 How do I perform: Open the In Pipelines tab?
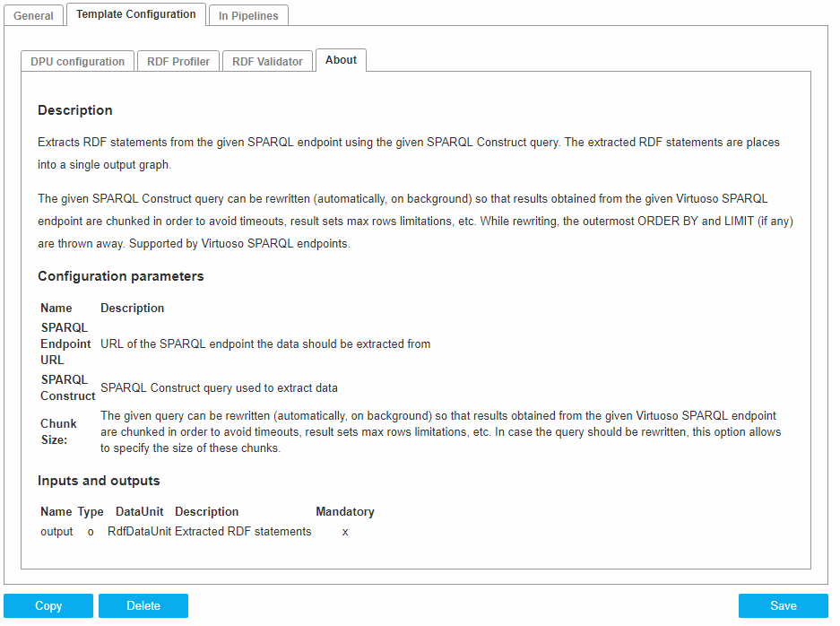coord(248,16)
